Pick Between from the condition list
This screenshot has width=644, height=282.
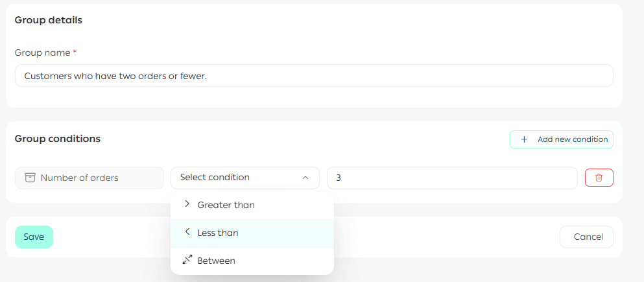(x=216, y=261)
